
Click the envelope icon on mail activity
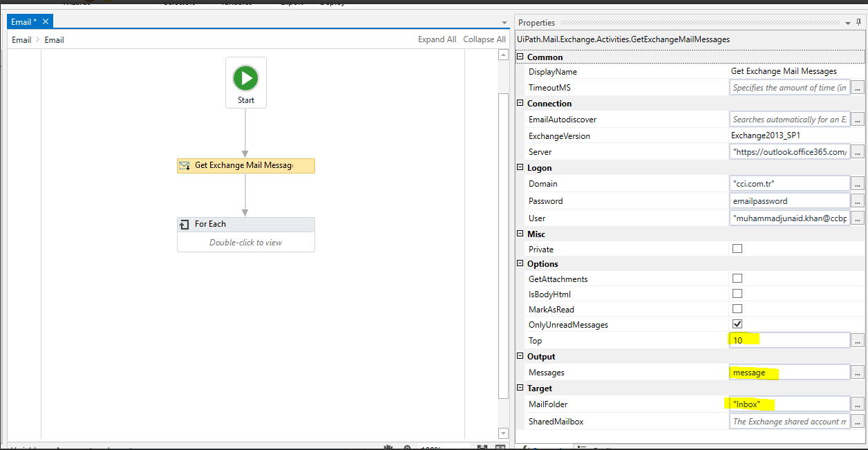click(x=185, y=166)
